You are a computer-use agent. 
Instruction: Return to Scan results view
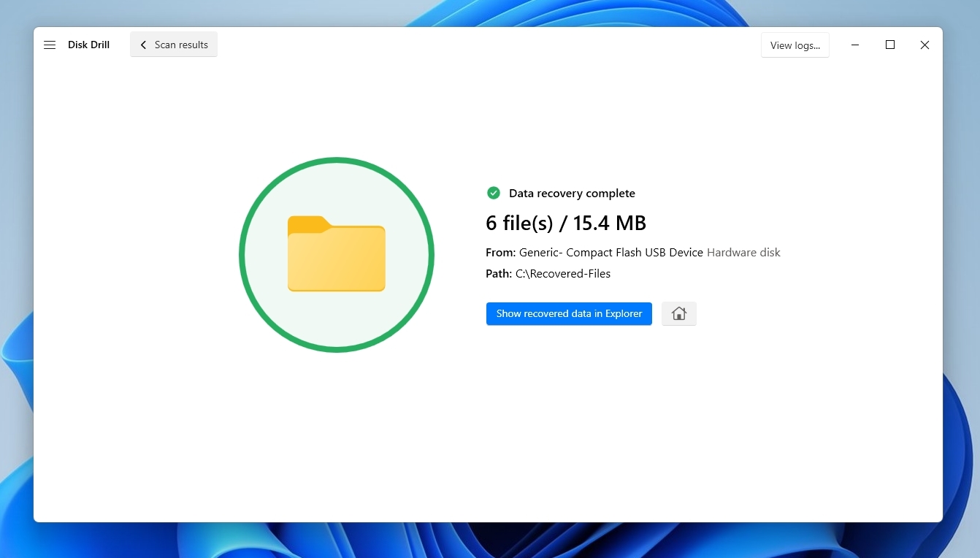coord(173,45)
